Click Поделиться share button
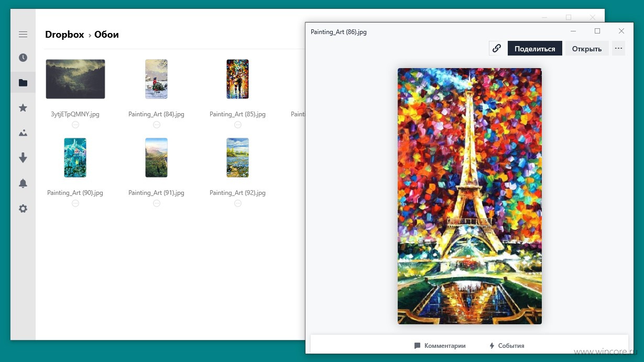This screenshot has width=644, height=362. pos(534,49)
